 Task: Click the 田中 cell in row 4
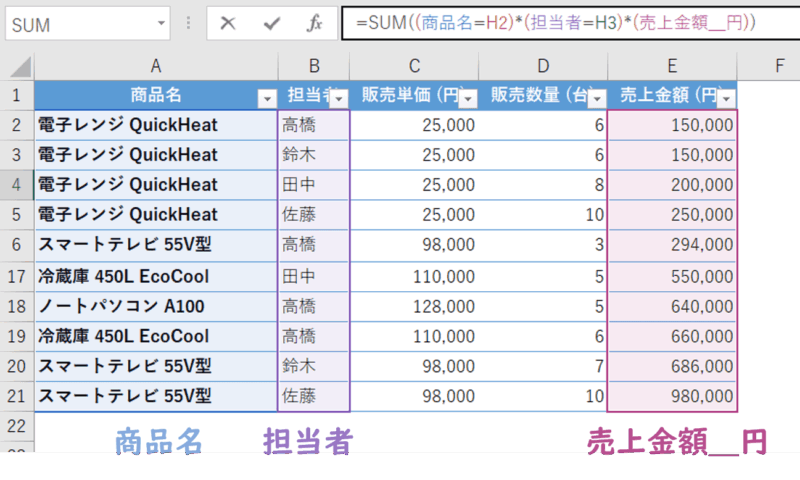pyautogui.click(x=314, y=184)
